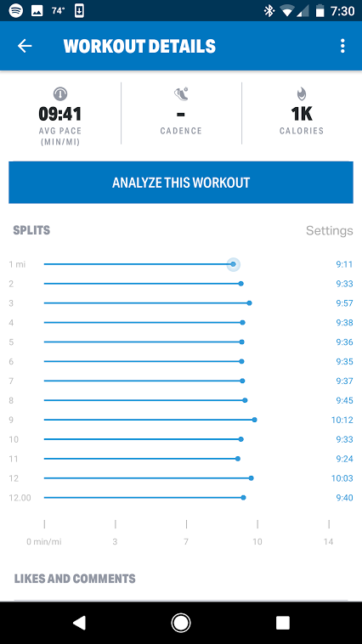
Task: Tap the 9:57 pace for mile 3
Action: tap(344, 303)
